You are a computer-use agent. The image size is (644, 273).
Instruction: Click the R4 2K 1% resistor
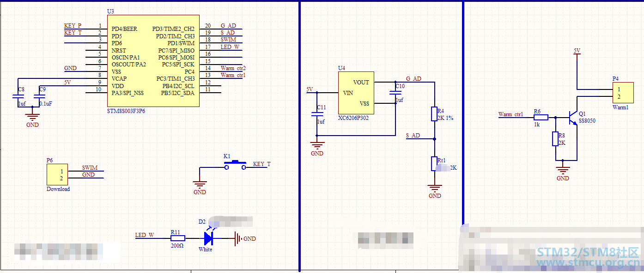point(434,114)
